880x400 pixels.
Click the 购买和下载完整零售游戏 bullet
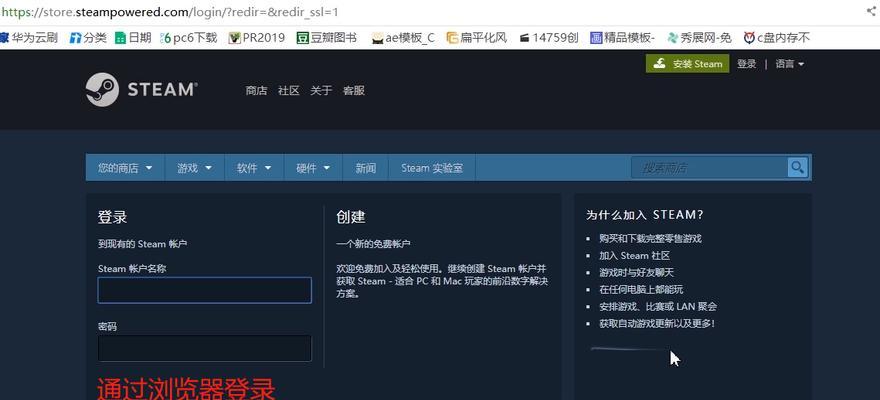point(650,238)
